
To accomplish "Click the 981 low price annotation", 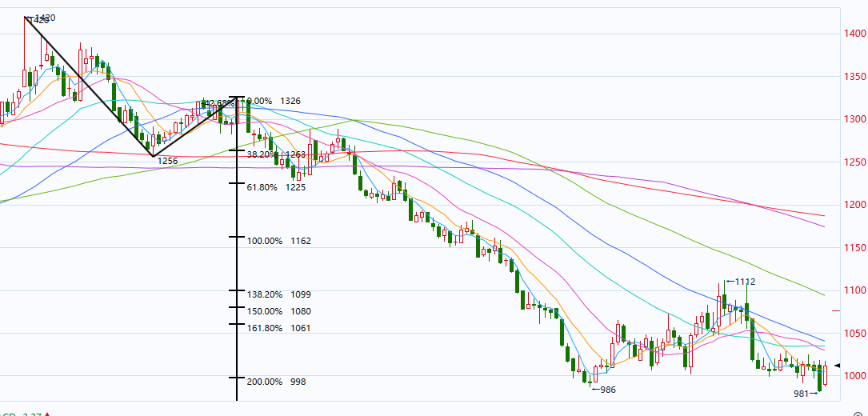I will click(x=806, y=394).
